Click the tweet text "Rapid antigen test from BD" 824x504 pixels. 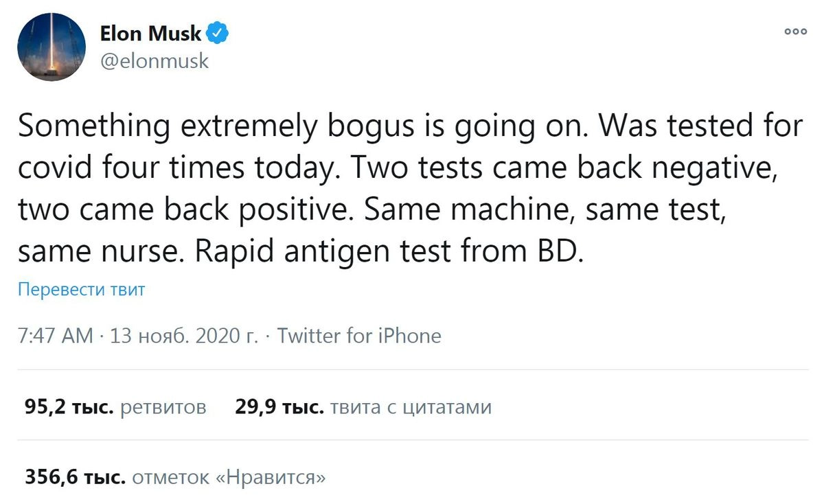tap(389, 252)
